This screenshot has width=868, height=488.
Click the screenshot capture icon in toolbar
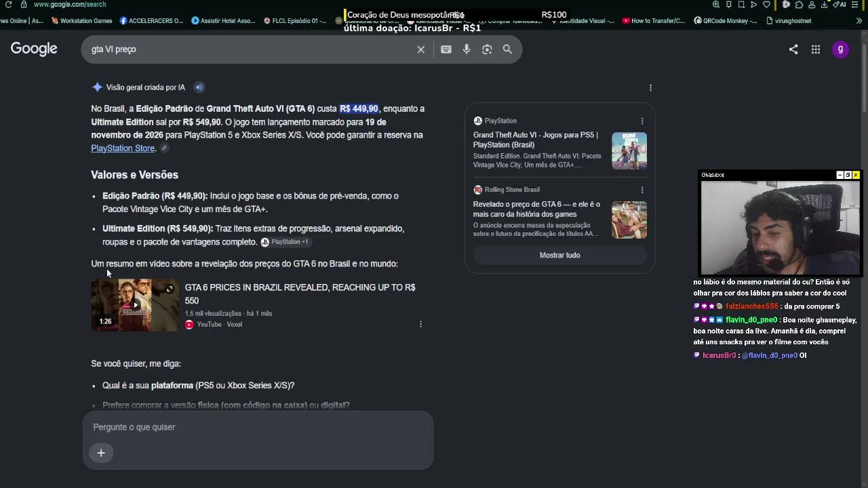coord(741,4)
